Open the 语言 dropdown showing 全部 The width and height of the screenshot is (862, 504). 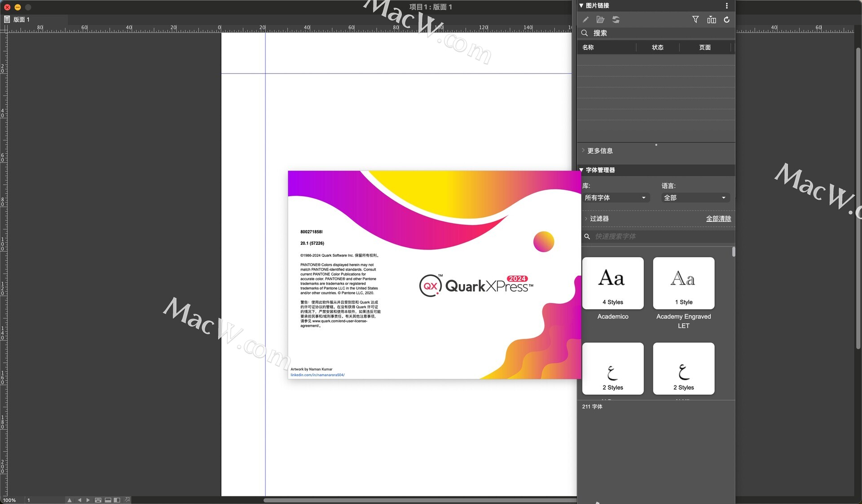[695, 198]
